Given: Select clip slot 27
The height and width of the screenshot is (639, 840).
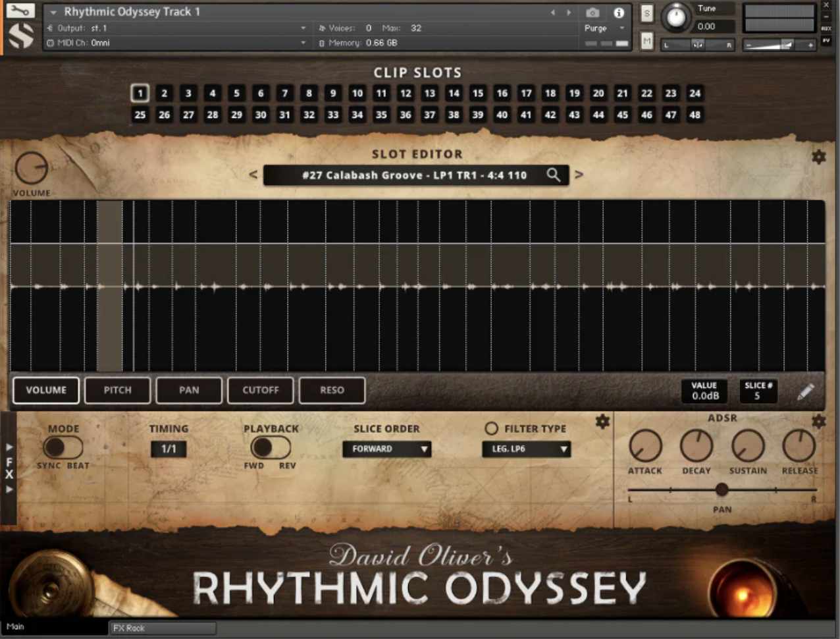Looking at the screenshot, I should pyautogui.click(x=188, y=115).
